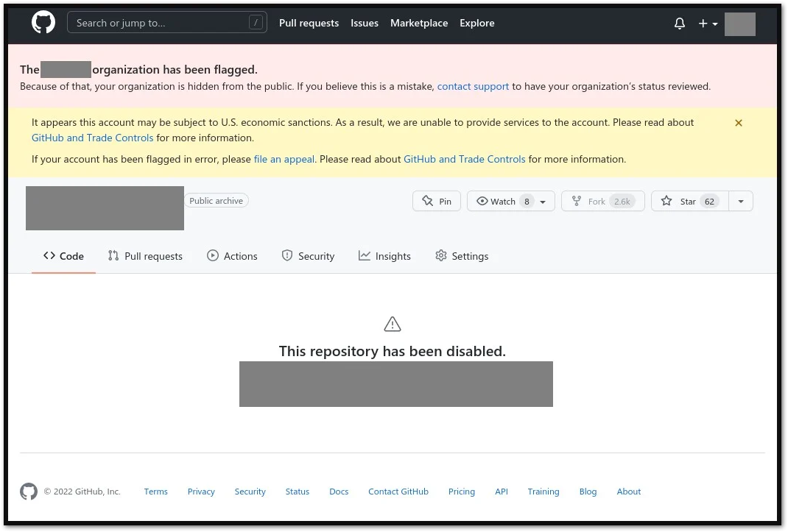The image size is (788, 532).
Task: Open Explore in top navigation
Action: tap(477, 23)
